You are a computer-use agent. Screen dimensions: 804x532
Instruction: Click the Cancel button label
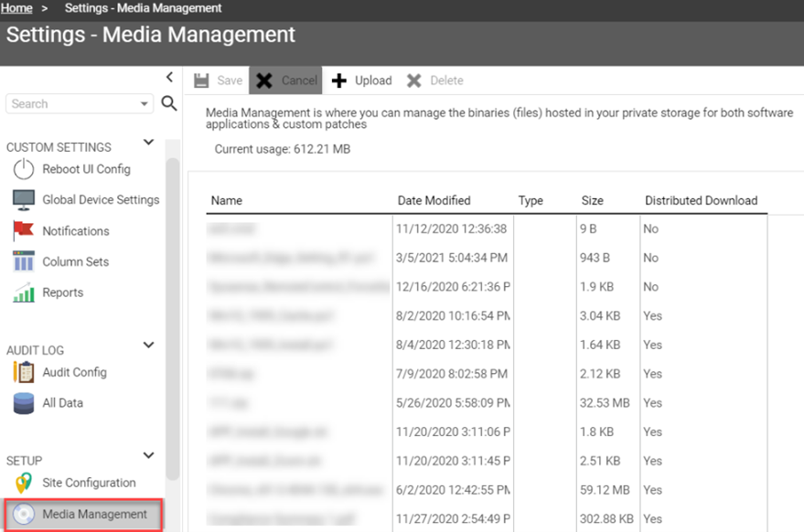pos(299,80)
